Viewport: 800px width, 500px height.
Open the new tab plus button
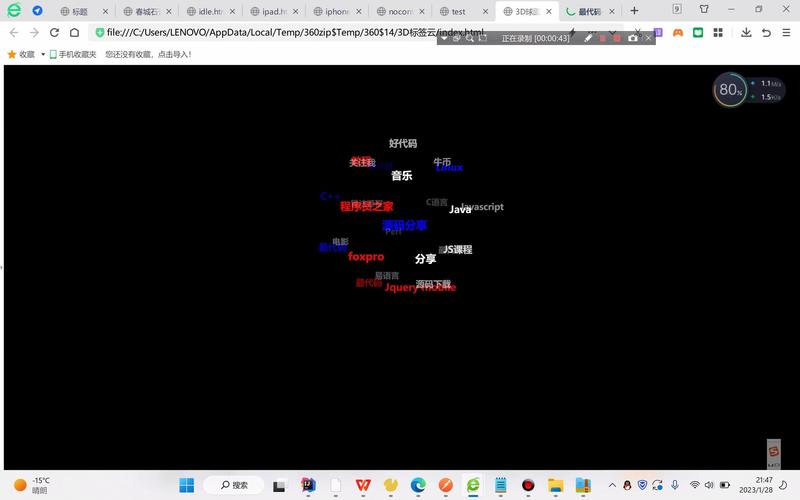634,10
